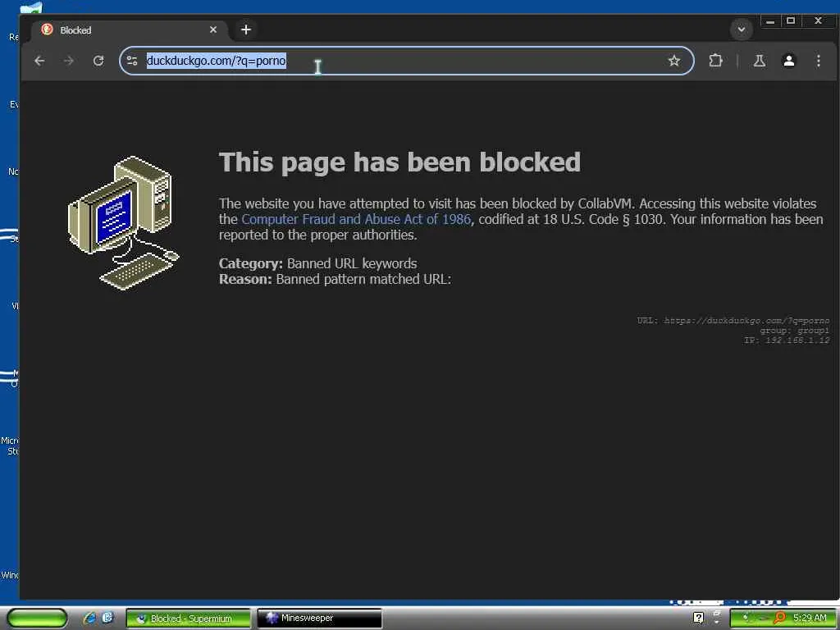Click the help question-mark tray icon
The image size is (840, 630).
pyautogui.click(x=698, y=618)
